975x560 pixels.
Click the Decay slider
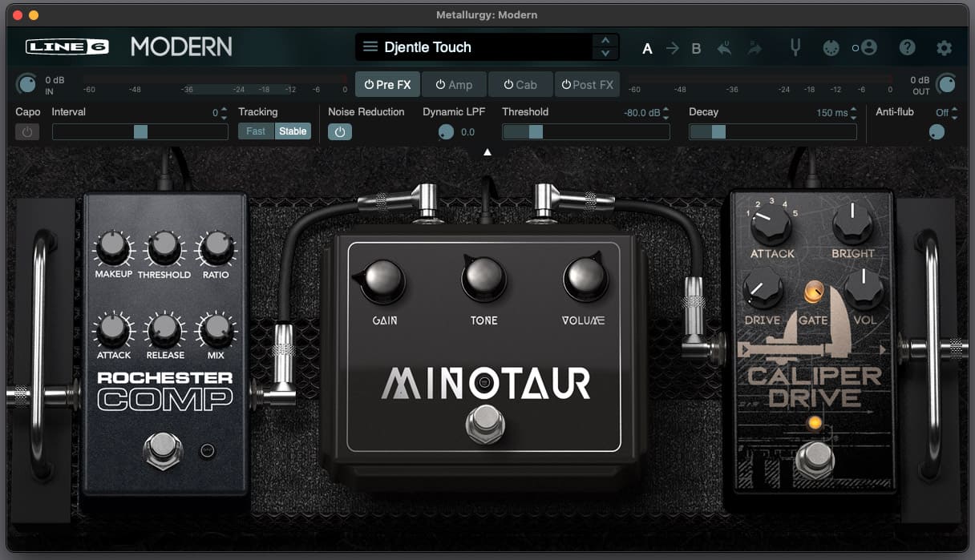click(773, 131)
